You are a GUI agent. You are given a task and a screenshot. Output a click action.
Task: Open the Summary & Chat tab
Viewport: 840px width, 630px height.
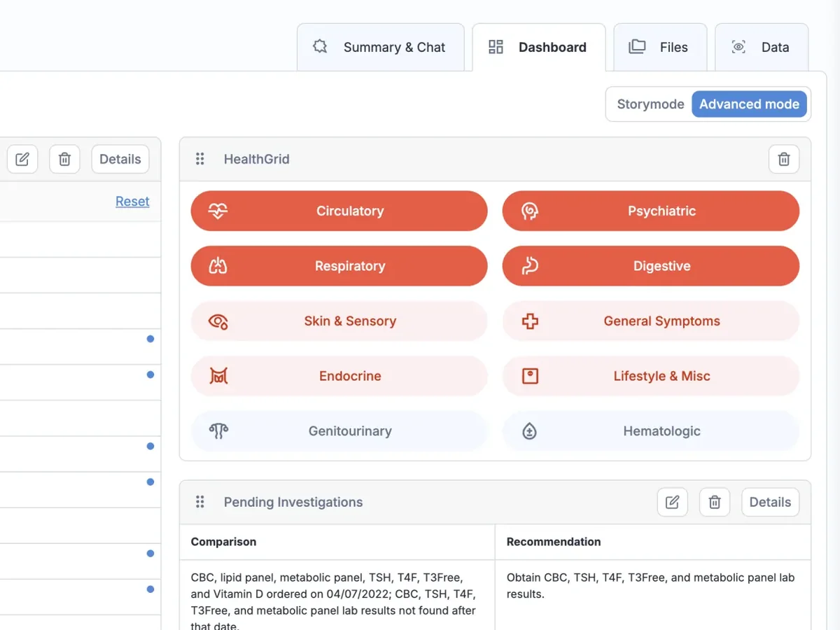tap(381, 47)
